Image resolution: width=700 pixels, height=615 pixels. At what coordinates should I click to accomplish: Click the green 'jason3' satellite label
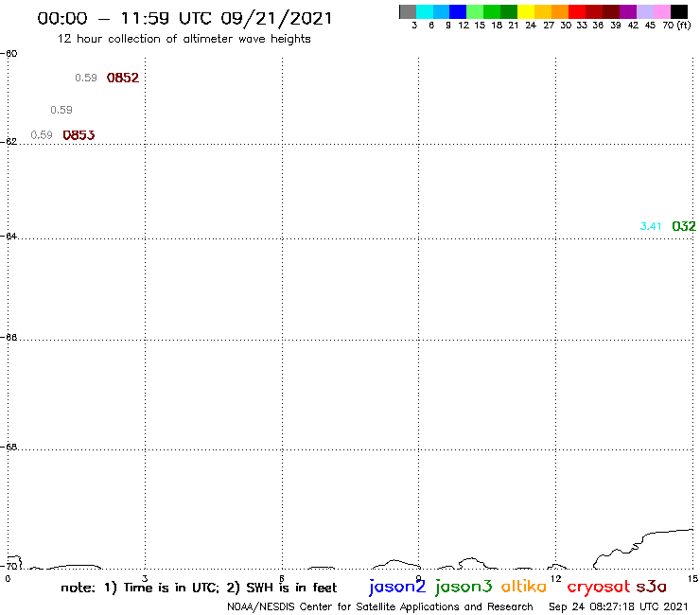pyautogui.click(x=464, y=587)
